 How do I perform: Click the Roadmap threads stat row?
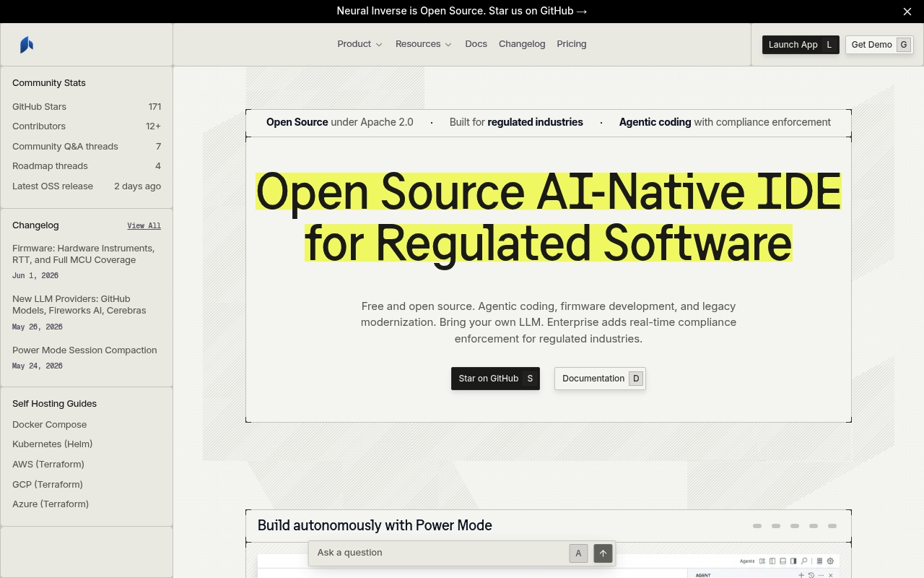(x=87, y=165)
